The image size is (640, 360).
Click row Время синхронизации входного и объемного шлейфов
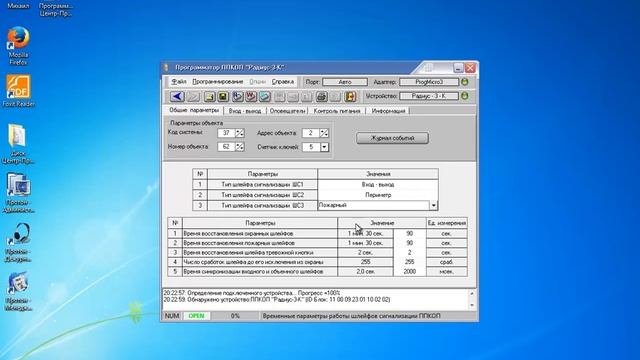point(260,271)
